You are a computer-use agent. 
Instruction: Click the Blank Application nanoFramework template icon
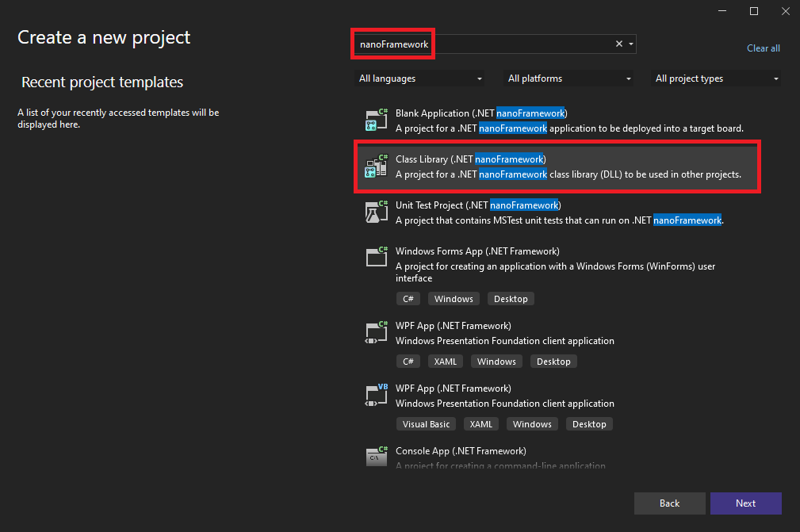click(376, 121)
